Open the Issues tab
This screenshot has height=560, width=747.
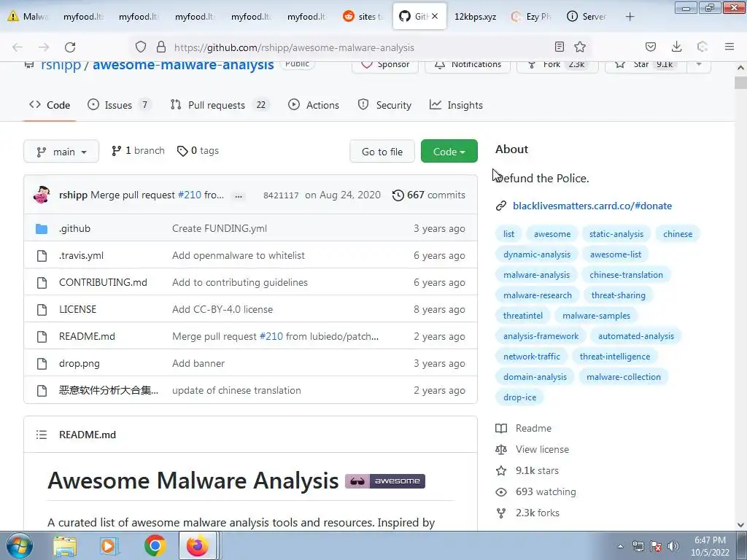(x=119, y=105)
